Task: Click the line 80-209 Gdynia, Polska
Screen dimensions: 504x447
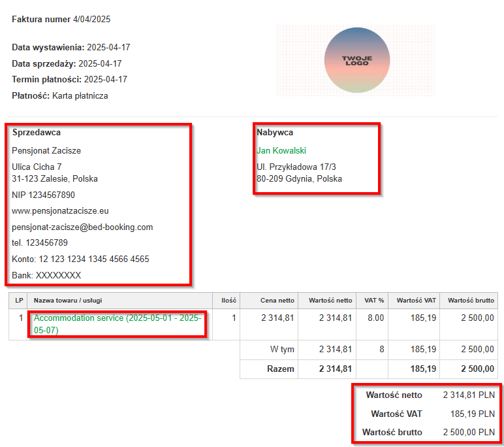Action: point(299,178)
